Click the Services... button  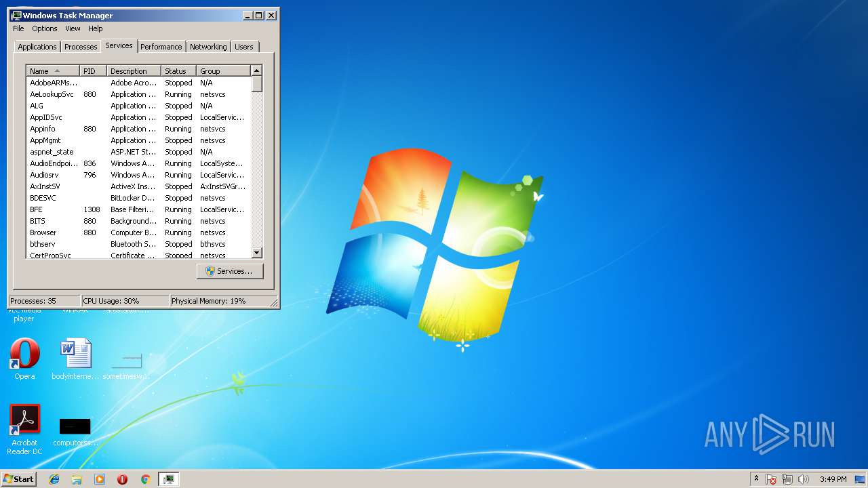tap(230, 271)
